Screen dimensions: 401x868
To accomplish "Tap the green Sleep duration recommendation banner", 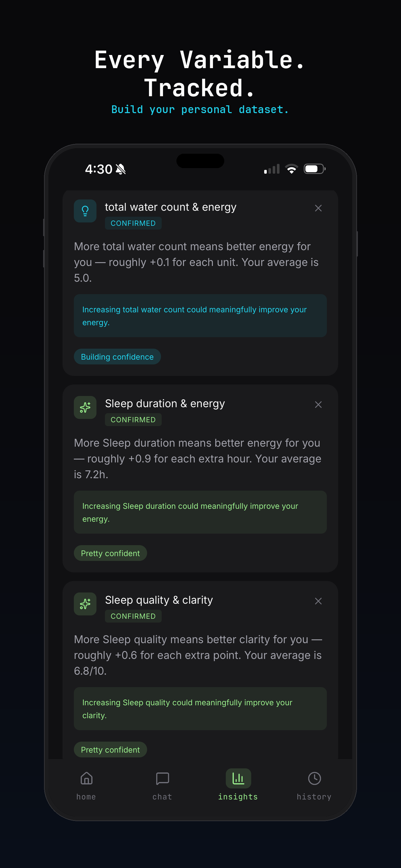I will (200, 512).
